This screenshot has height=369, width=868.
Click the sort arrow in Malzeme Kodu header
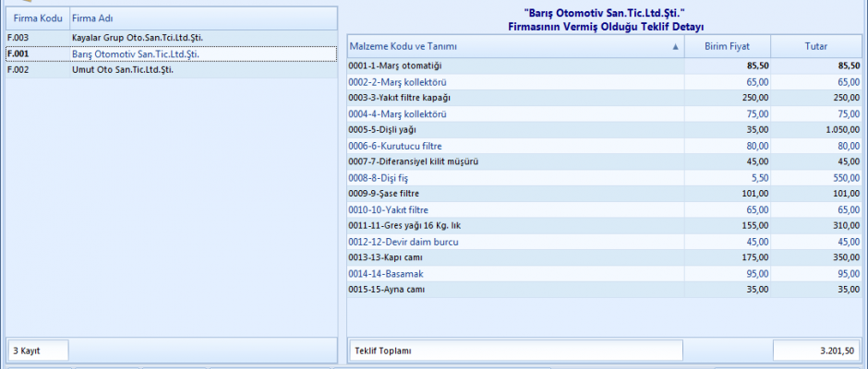pyautogui.click(x=675, y=46)
